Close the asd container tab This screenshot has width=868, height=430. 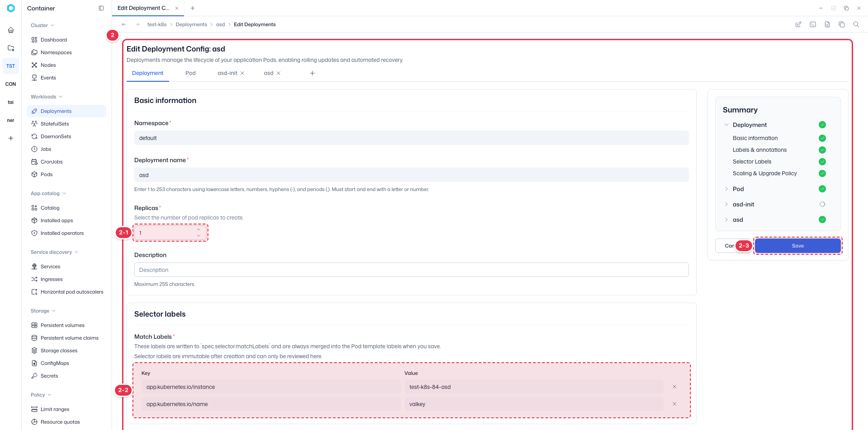pyautogui.click(x=278, y=73)
